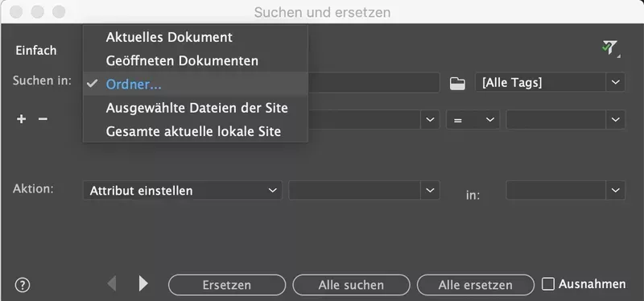Switch to the Einfach tab
644x301 pixels.
36,51
